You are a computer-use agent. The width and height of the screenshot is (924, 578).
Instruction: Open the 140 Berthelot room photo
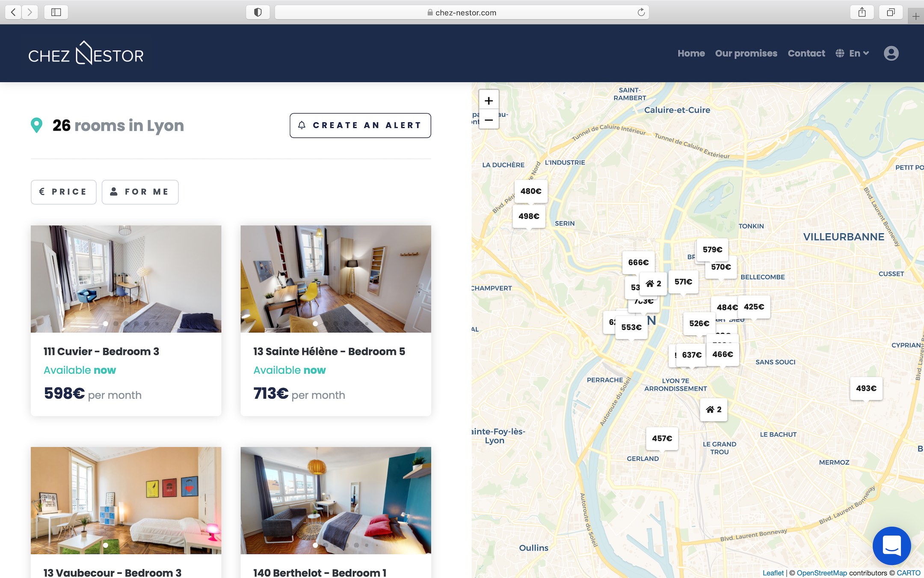pos(336,501)
